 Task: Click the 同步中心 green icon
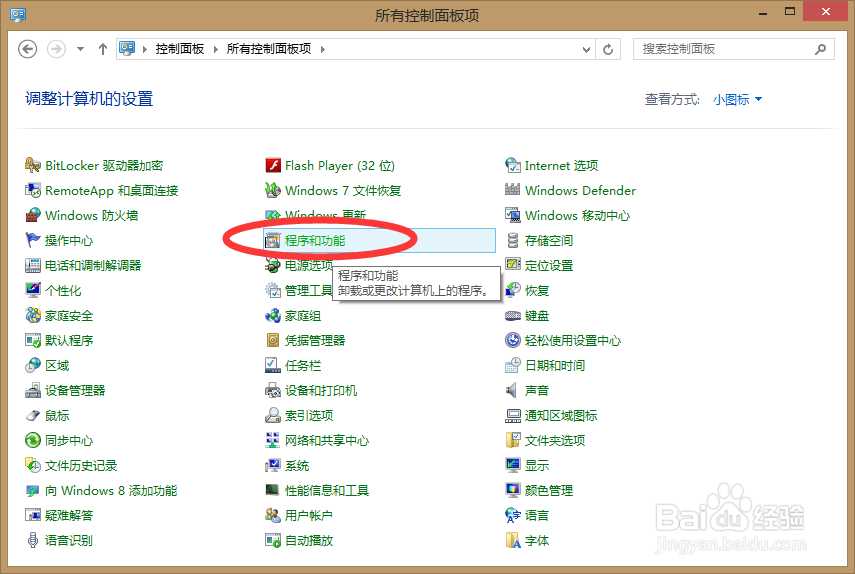point(33,440)
